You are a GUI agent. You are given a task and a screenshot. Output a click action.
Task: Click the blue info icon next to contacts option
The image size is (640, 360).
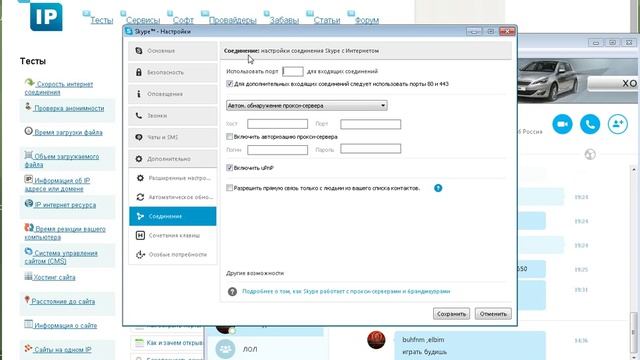(x=438, y=188)
